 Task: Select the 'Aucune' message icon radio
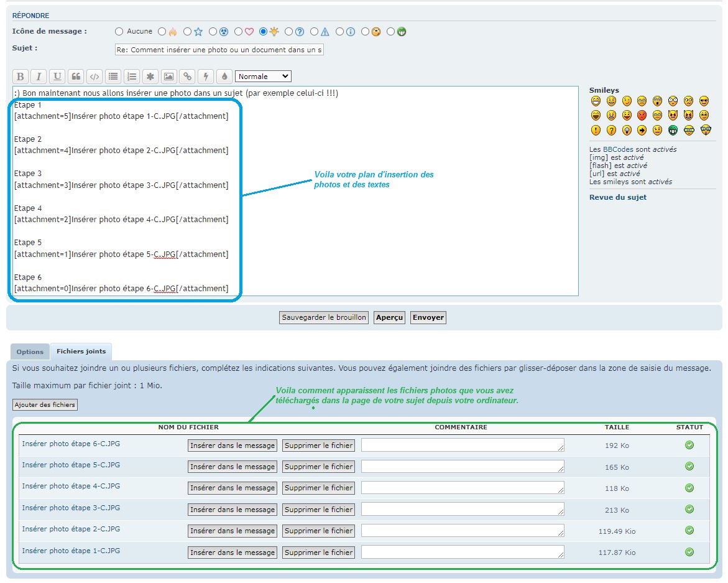point(119,31)
